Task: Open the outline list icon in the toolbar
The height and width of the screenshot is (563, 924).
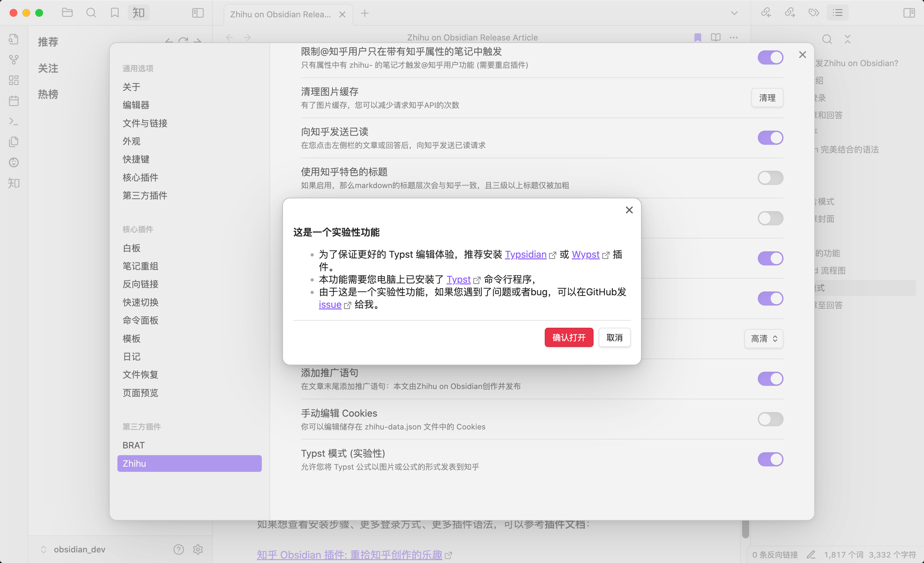Action: point(838,13)
